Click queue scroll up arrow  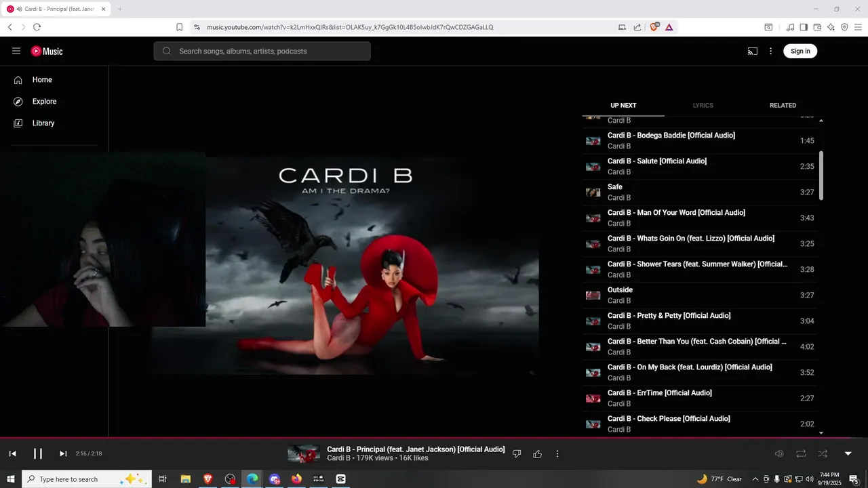point(821,121)
